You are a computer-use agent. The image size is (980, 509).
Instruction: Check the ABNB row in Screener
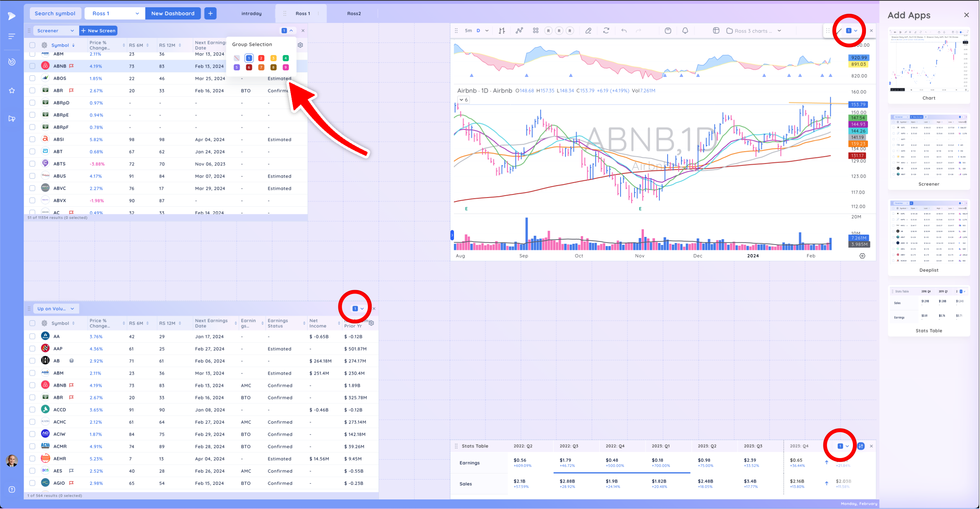coord(33,66)
